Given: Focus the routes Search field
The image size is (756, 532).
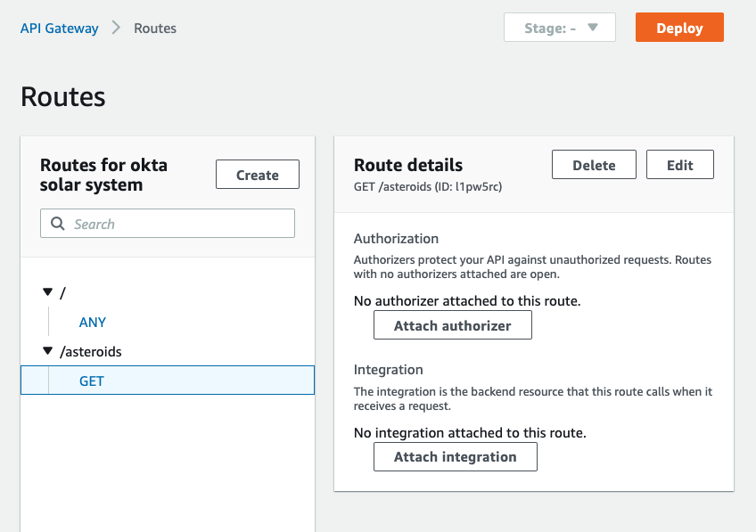Looking at the screenshot, I should pyautogui.click(x=168, y=223).
